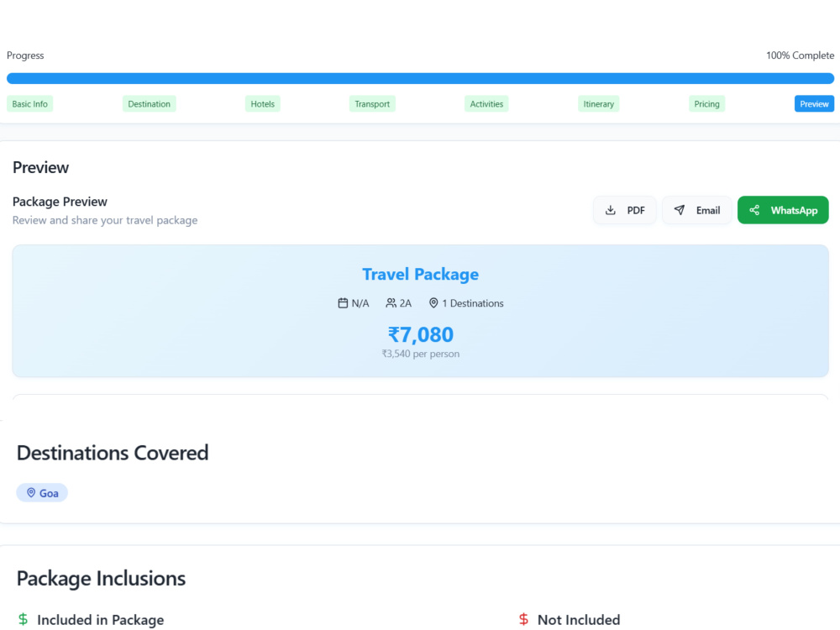The image size is (840, 630).
Task: Click the Destinations Covered heading
Action: click(113, 454)
